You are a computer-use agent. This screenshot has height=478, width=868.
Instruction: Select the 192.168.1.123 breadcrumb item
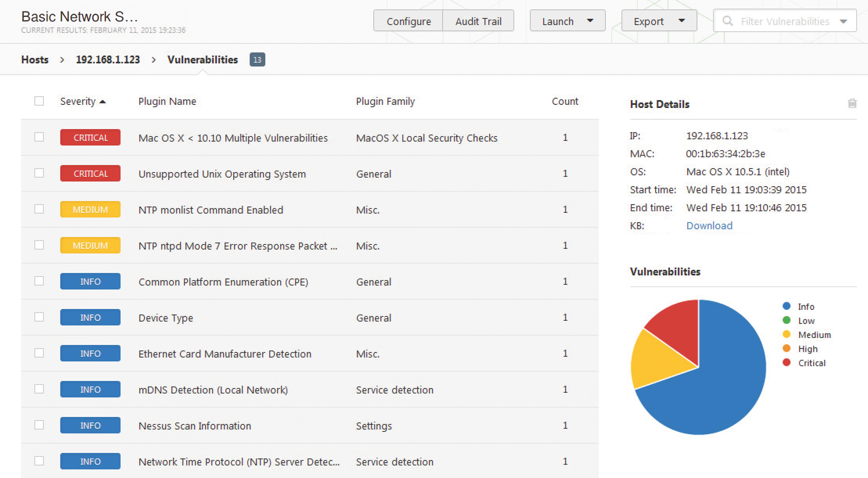[x=108, y=60]
